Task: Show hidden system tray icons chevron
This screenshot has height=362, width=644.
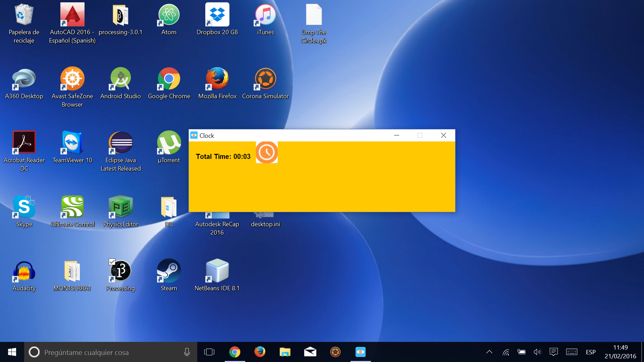Action: (489, 352)
